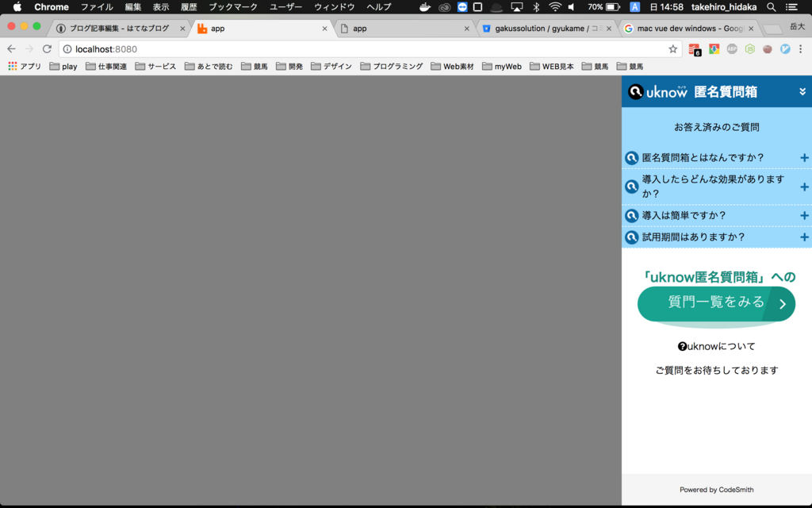Open the デザイン bookmark folder
The image size is (812, 508).
pos(331,67)
